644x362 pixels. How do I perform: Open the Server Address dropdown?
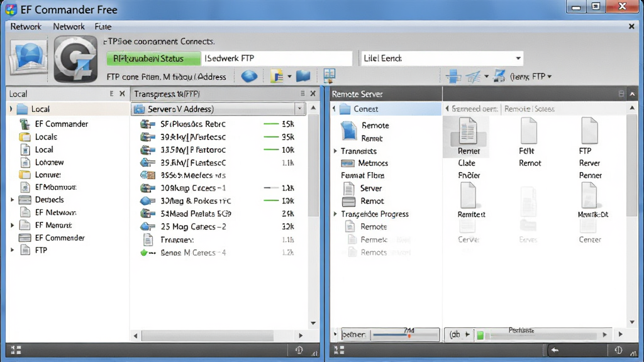(299, 109)
